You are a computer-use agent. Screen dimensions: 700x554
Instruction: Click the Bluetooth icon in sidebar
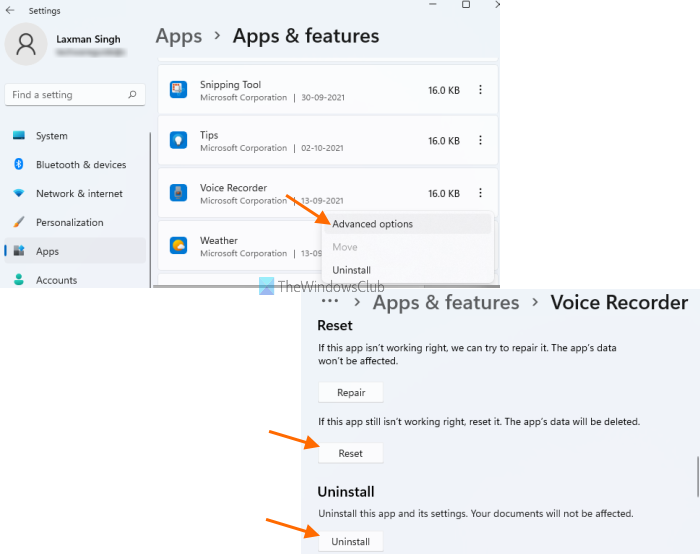pyautogui.click(x=19, y=164)
